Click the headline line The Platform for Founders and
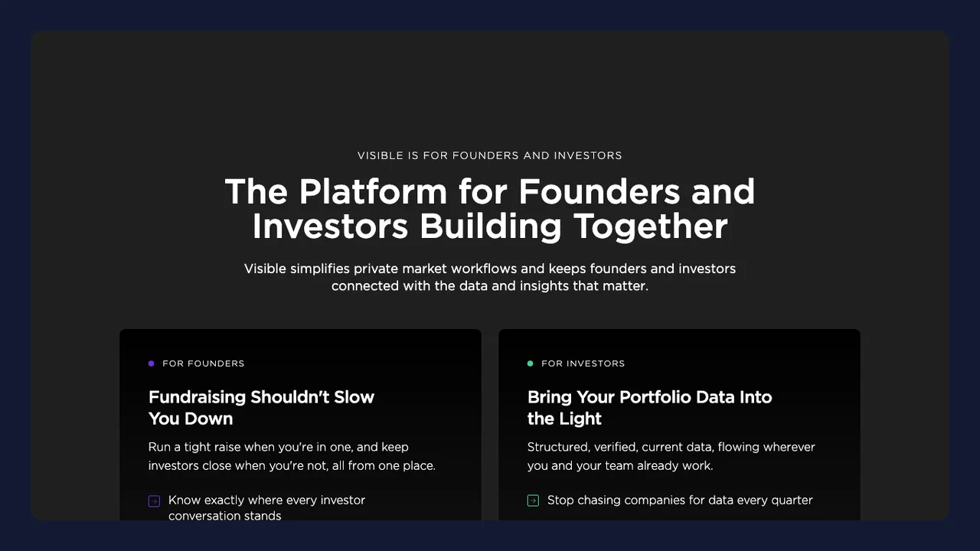Screen dimensions: 980x551 (490, 191)
